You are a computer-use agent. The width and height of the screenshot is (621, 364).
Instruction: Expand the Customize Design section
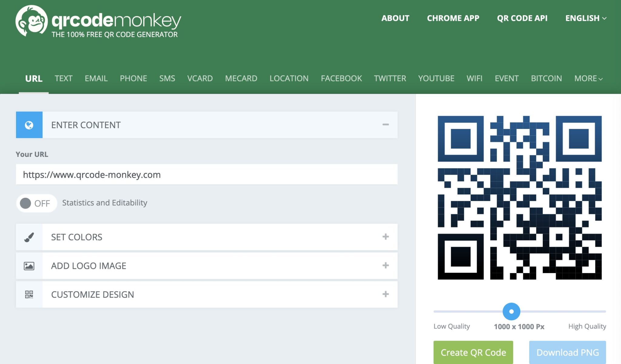pos(385,294)
